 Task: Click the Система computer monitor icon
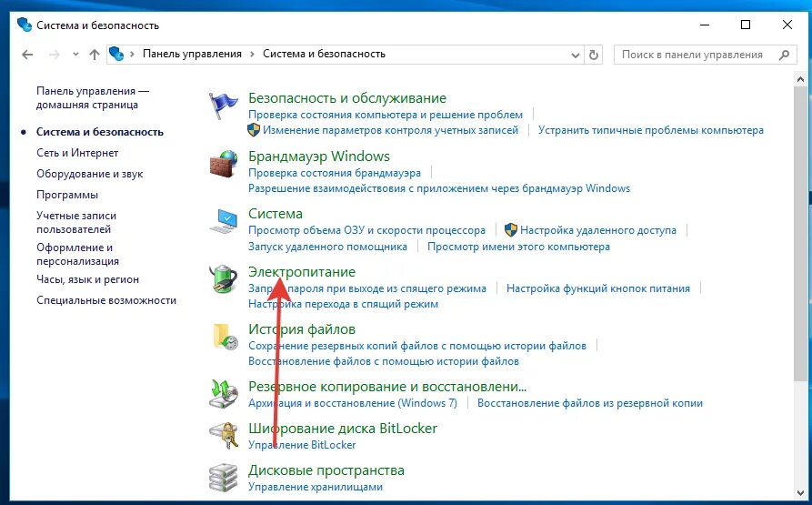pyautogui.click(x=223, y=221)
